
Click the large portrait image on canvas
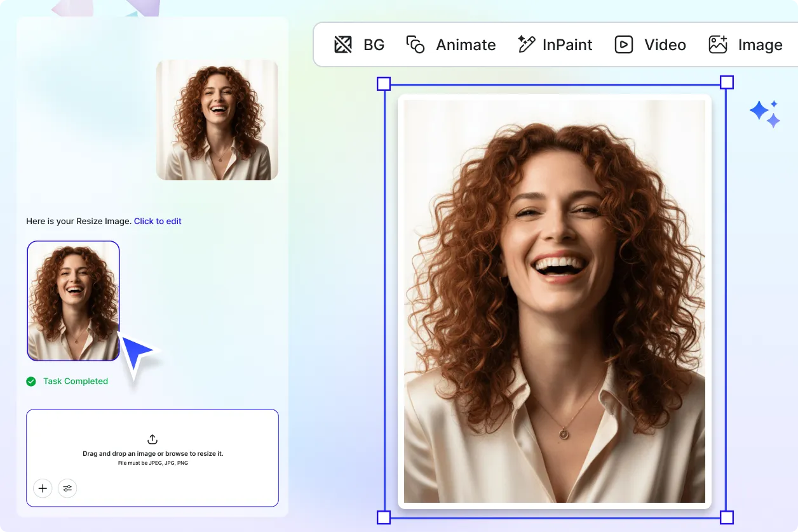(x=555, y=302)
